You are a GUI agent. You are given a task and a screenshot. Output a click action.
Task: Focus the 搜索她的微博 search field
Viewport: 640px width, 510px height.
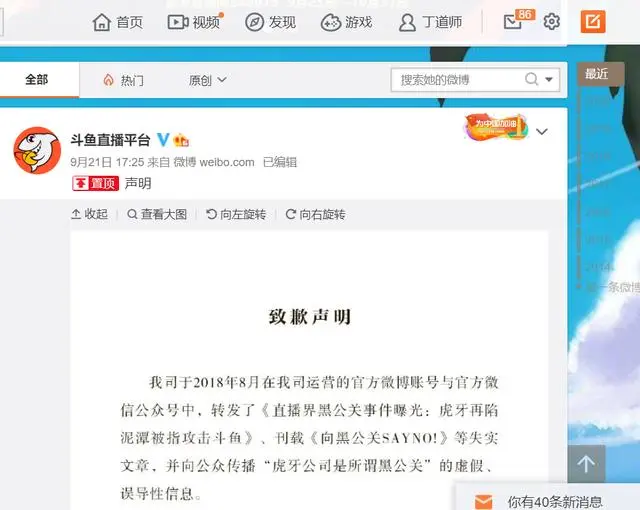tap(457, 80)
